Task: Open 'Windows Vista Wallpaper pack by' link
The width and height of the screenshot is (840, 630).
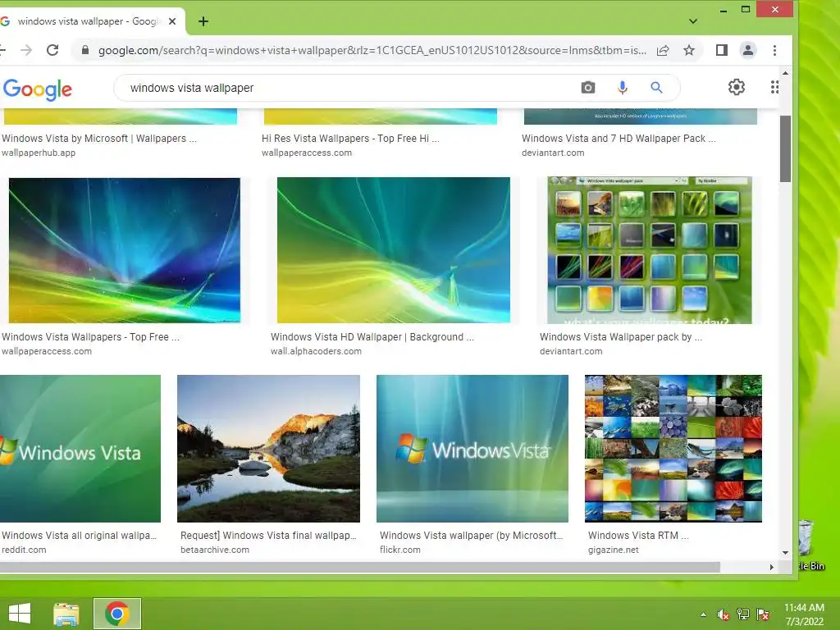Action: 621,337
